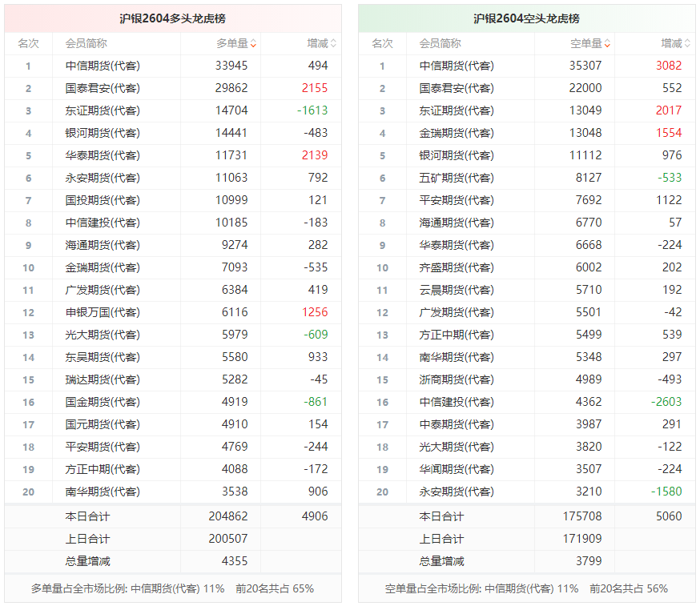
Task: Select 中信期货(代客) in the long positions table
Action: tap(103, 66)
